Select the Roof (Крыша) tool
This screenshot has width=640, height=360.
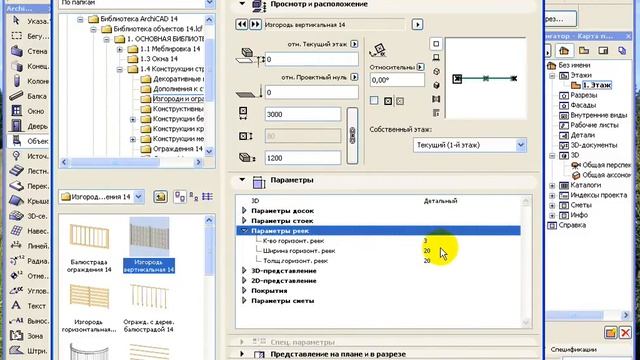(29, 201)
